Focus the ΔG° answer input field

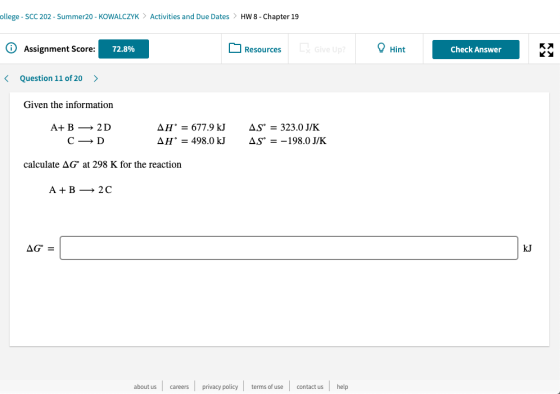(x=289, y=248)
